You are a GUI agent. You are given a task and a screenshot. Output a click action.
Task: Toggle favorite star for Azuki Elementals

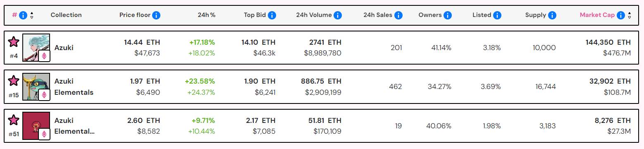14,81
